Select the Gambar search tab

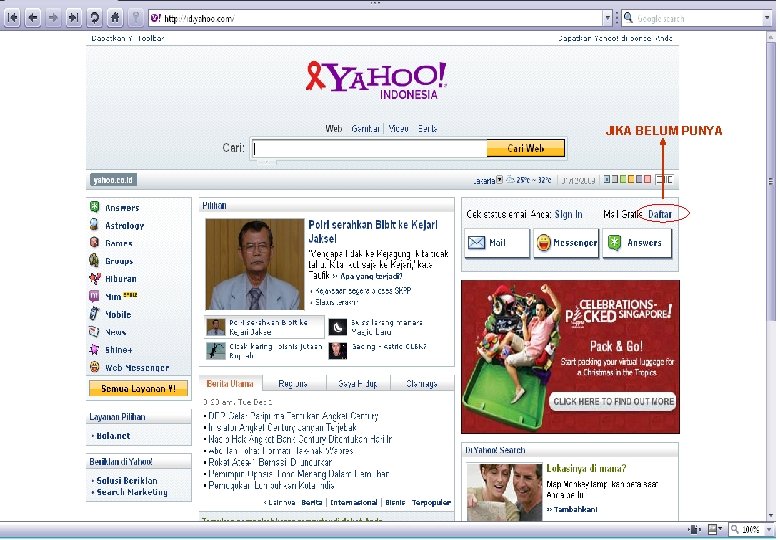coord(366,129)
